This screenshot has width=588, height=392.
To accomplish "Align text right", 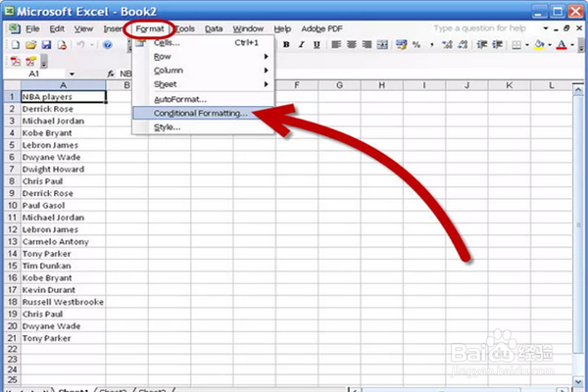I will (x=367, y=45).
